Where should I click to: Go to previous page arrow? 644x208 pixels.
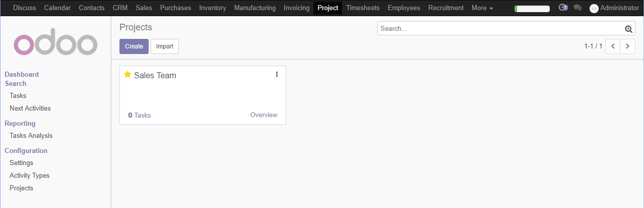coord(613,46)
